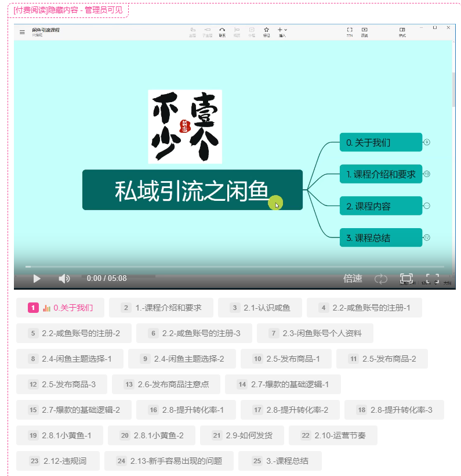Select episode 4 2.2-咸鱼账号的注册-1
The image size is (461, 476).
tap(364, 308)
